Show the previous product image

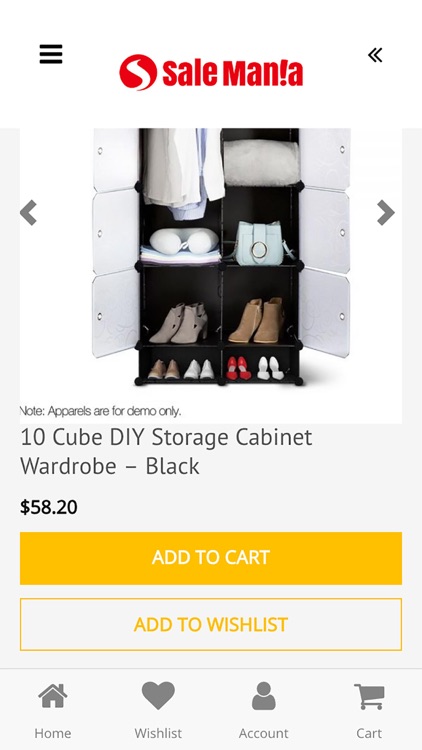click(29, 212)
